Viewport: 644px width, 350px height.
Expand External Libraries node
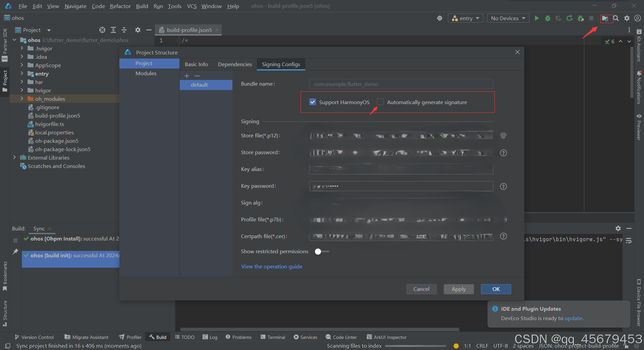[14, 157]
